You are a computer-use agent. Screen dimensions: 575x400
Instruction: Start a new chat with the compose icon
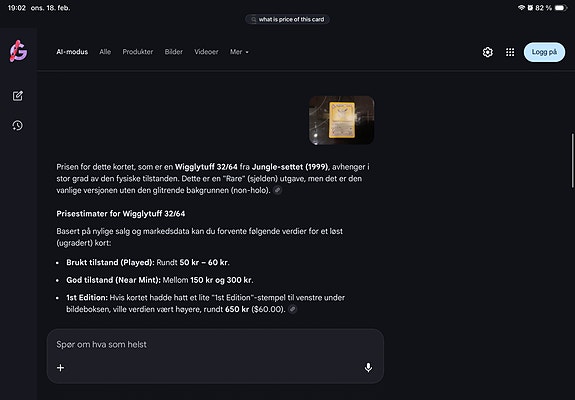[18, 96]
